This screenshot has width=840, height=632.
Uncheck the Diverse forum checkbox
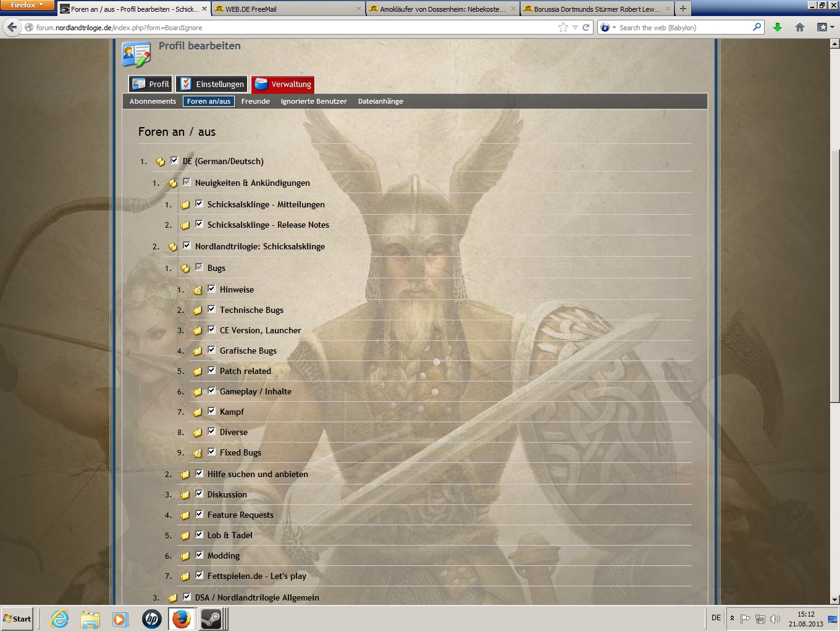[211, 431]
